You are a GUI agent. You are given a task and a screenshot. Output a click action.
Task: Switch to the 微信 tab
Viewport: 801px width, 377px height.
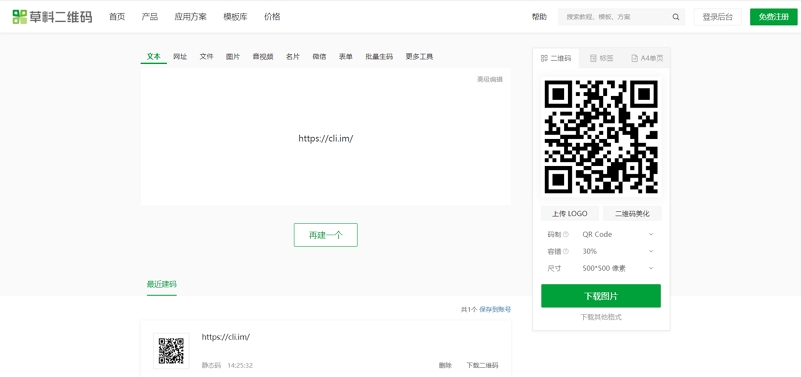tap(319, 57)
